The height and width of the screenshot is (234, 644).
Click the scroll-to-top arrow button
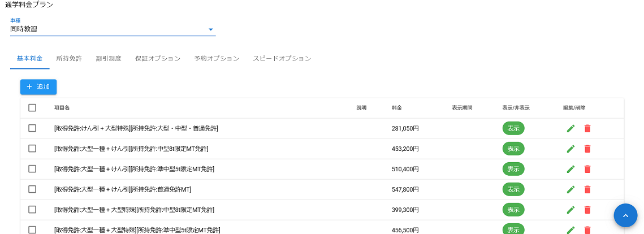click(625, 215)
